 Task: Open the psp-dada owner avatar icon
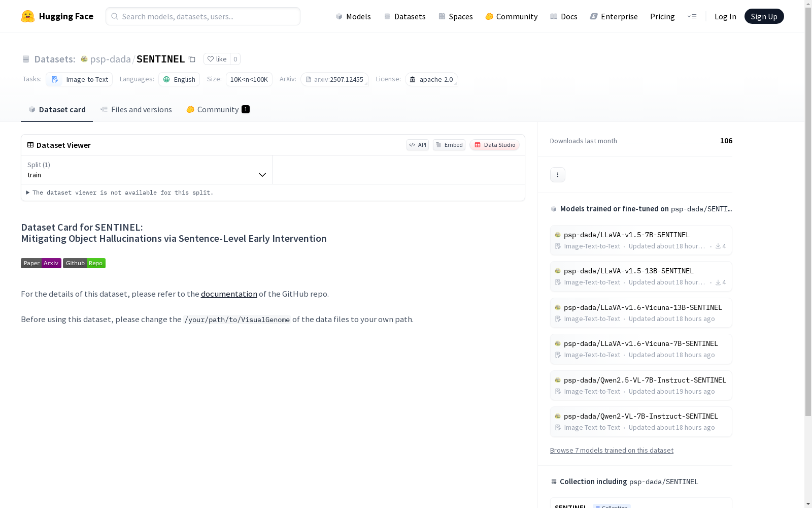84,59
